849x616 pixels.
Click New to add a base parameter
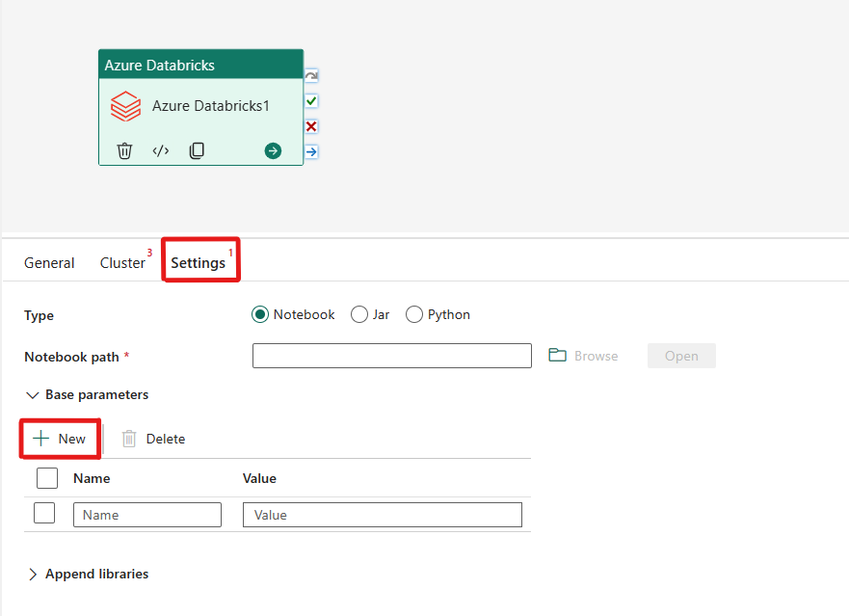tap(60, 438)
